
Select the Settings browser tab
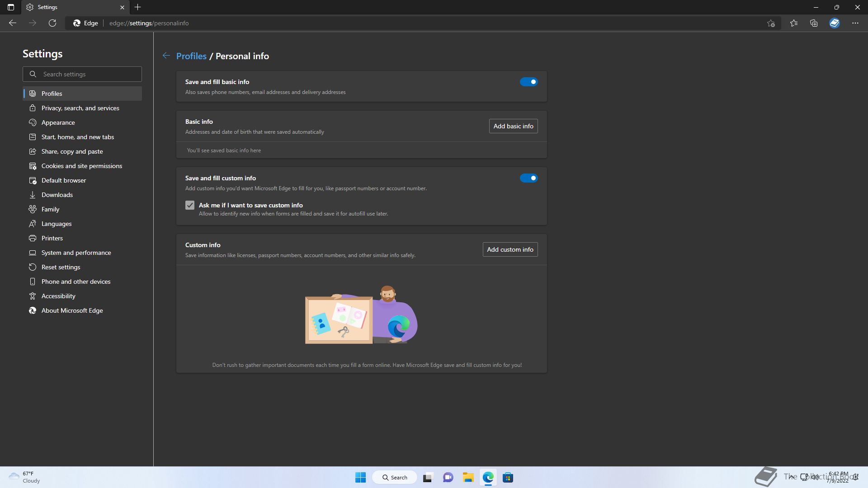(75, 7)
